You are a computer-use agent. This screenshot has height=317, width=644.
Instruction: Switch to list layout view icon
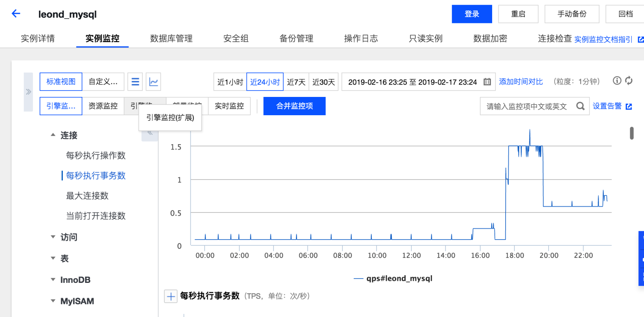click(135, 82)
